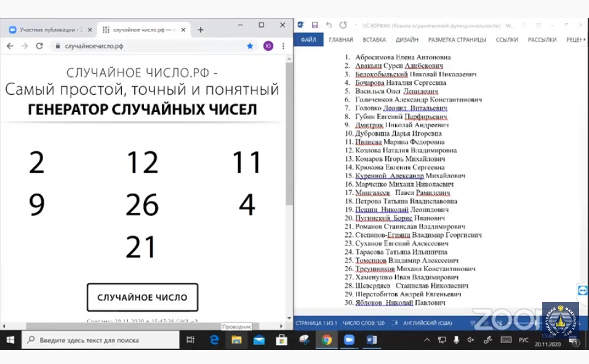Click the Windows Start button
589x364 pixels.
pos(10,340)
